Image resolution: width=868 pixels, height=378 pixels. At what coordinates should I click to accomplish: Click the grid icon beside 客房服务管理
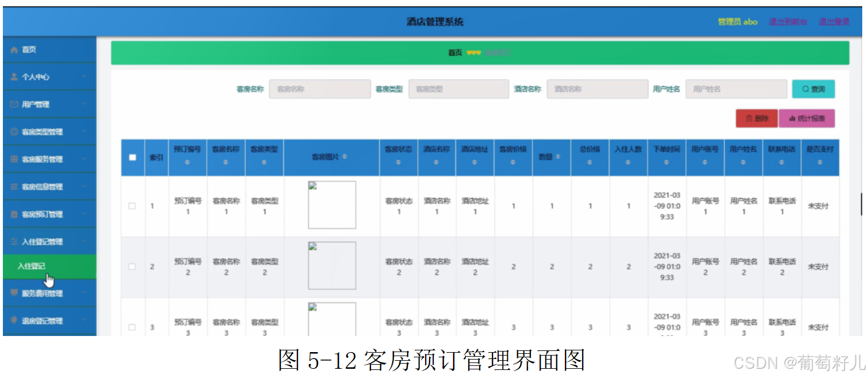tap(13, 159)
